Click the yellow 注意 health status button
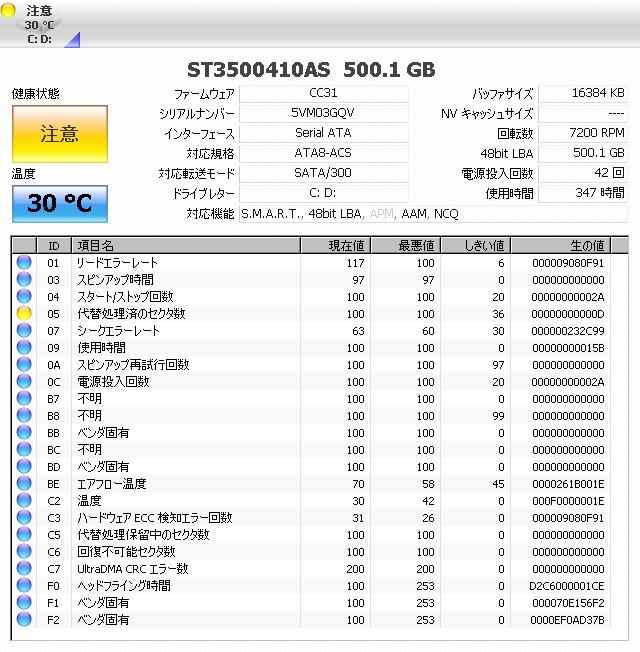Viewport: 640px width, 652px height. coord(60,134)
